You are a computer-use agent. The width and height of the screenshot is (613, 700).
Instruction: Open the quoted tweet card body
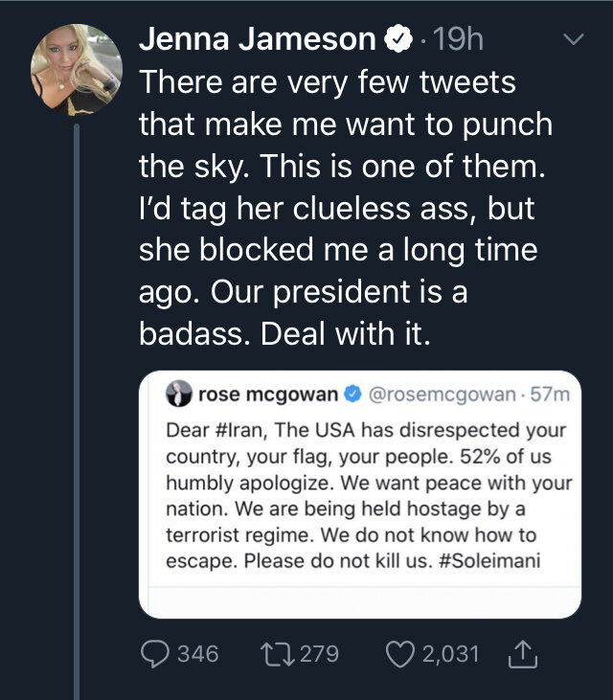(x=360, y=495)
